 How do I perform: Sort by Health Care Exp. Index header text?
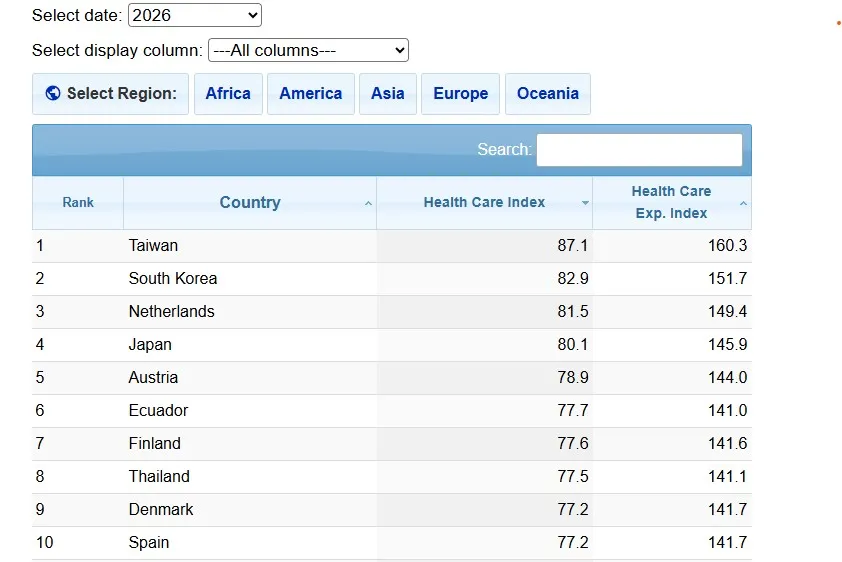(x=671, y=202)
